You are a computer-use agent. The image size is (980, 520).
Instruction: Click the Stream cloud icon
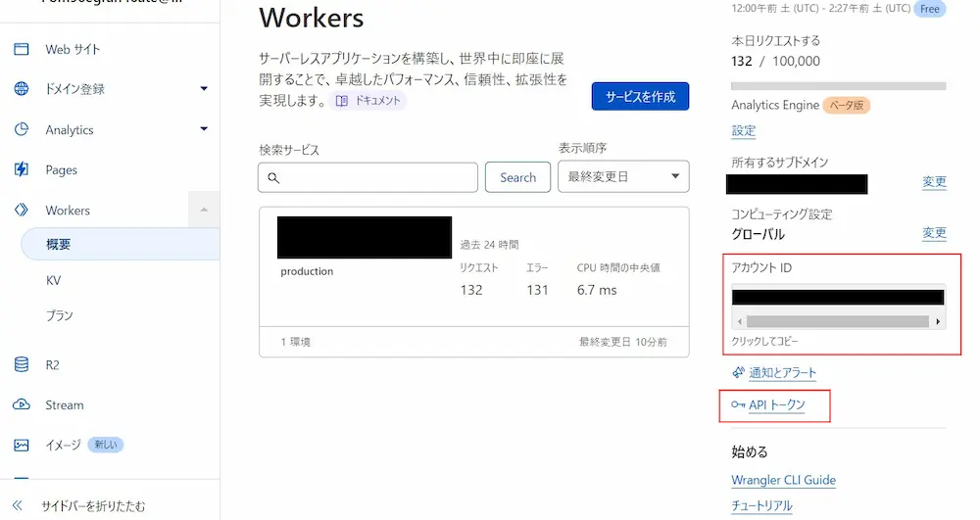point(22,404)
